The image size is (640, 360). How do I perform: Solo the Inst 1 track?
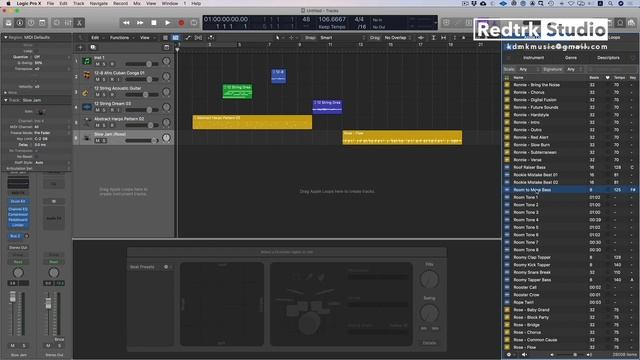pos(104,64)
